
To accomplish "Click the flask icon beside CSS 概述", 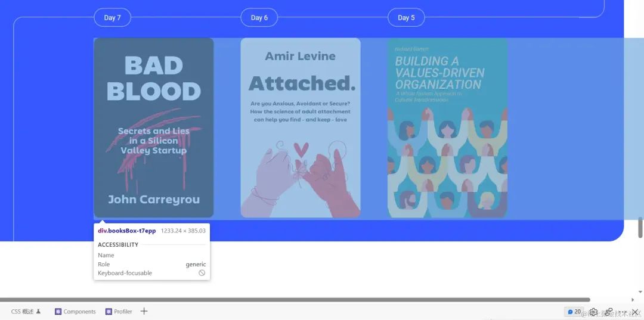I will click(x=39, y=312).
